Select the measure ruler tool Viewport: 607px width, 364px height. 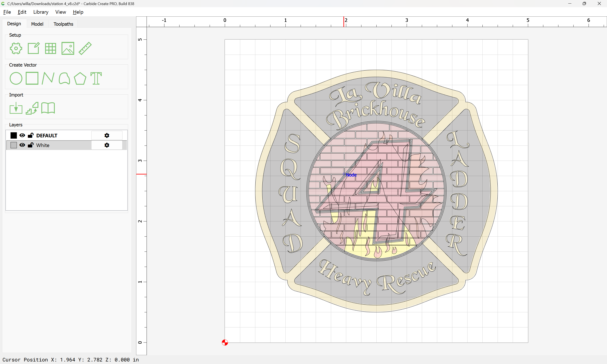click(x=85, y=48)
